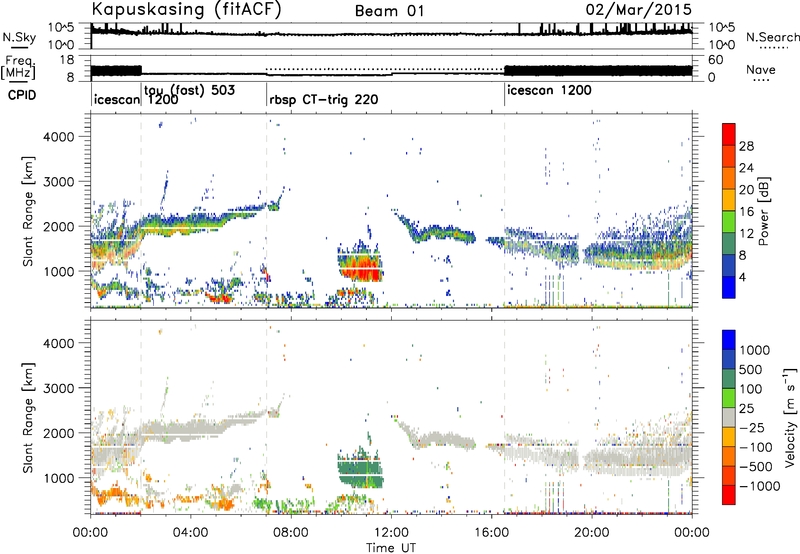Click the "Beam 01" label

[390, 11]
